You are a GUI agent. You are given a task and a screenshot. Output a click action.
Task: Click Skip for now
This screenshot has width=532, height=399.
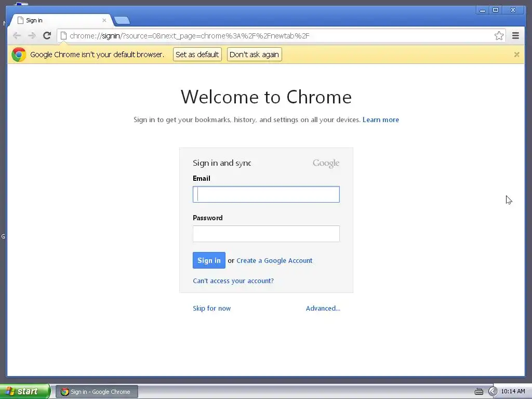click(x=212, y=308)
